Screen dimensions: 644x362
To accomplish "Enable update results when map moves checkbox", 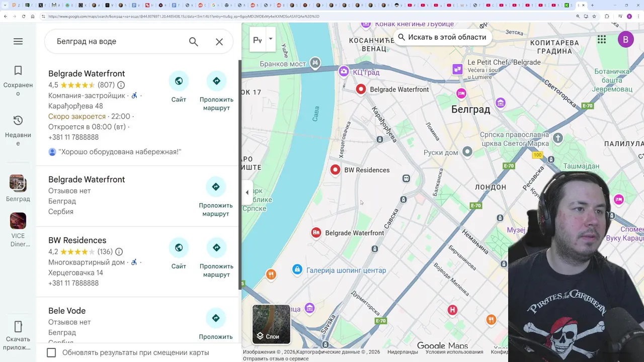I will click(51, 352).
